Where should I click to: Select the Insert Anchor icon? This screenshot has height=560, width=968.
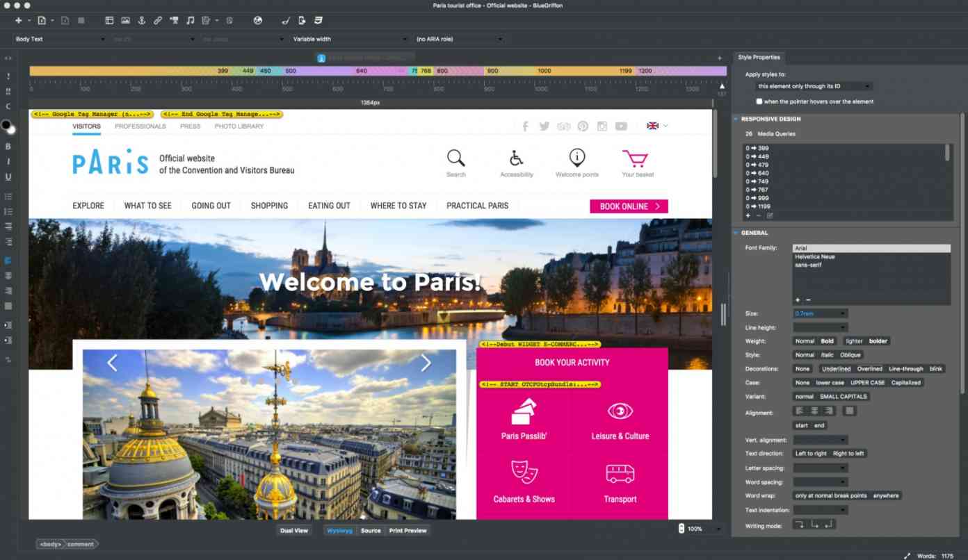tap(141, 20)
